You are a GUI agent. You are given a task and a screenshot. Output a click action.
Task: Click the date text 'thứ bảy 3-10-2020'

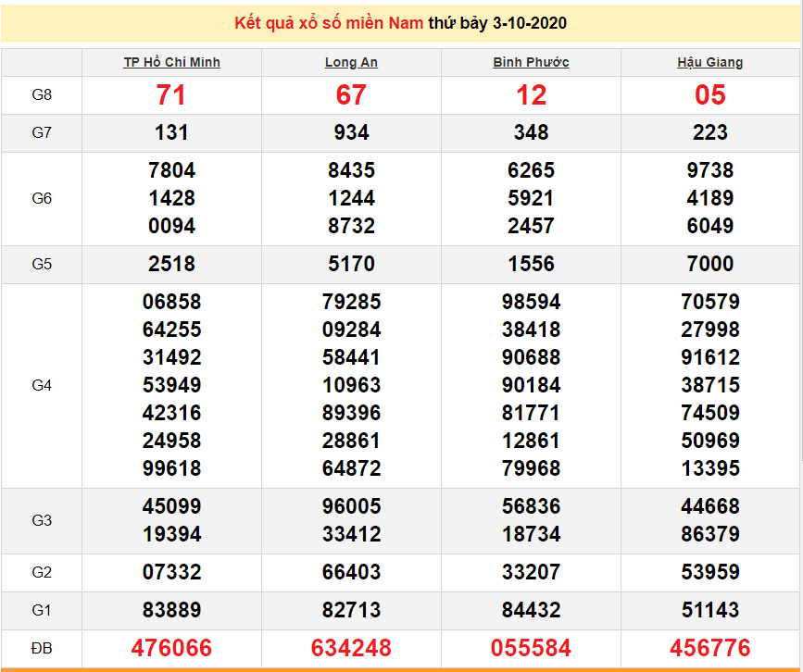click(x=497, y=22)
